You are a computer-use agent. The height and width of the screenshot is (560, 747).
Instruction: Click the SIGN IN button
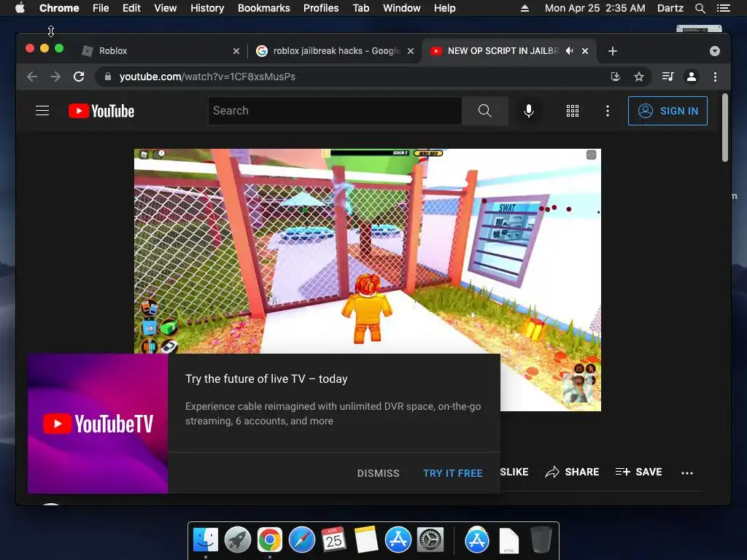[667, 111]
